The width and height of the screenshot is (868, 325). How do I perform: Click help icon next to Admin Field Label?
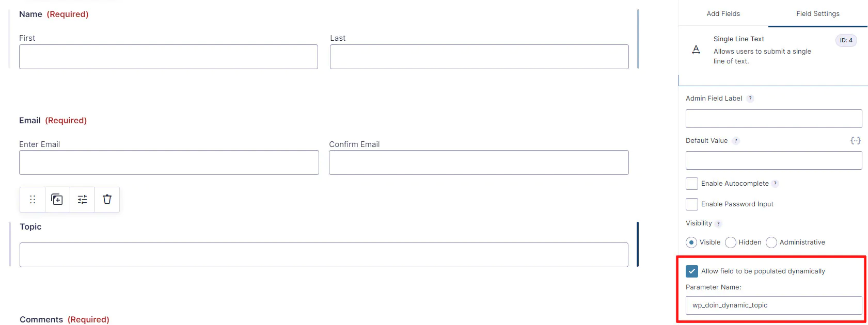pyautogui.click(x=750, y=99)
